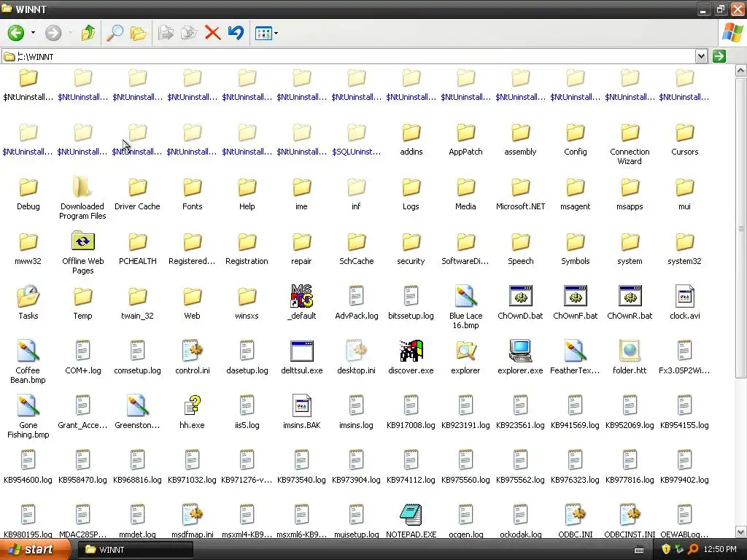Select the Blue Lace 16.bmp image
747x560 pixels.
[466, 308]
